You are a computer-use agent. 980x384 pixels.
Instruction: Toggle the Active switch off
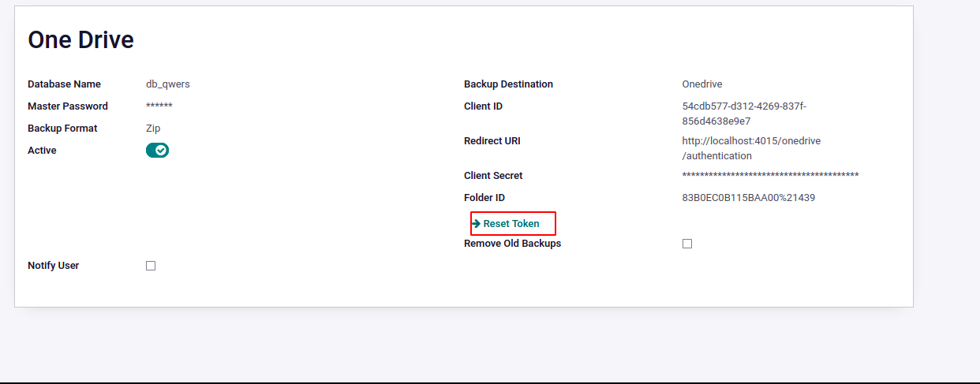point(157,151)
